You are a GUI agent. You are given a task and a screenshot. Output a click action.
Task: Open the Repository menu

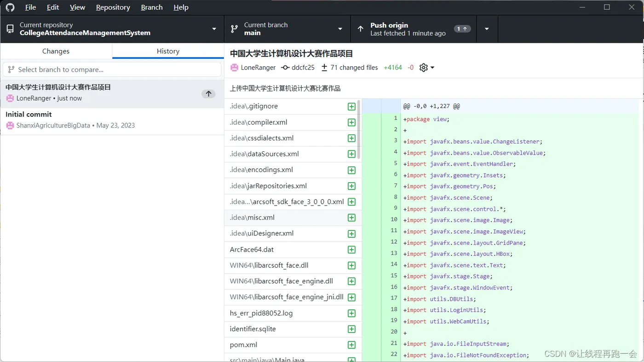[113, 7]
